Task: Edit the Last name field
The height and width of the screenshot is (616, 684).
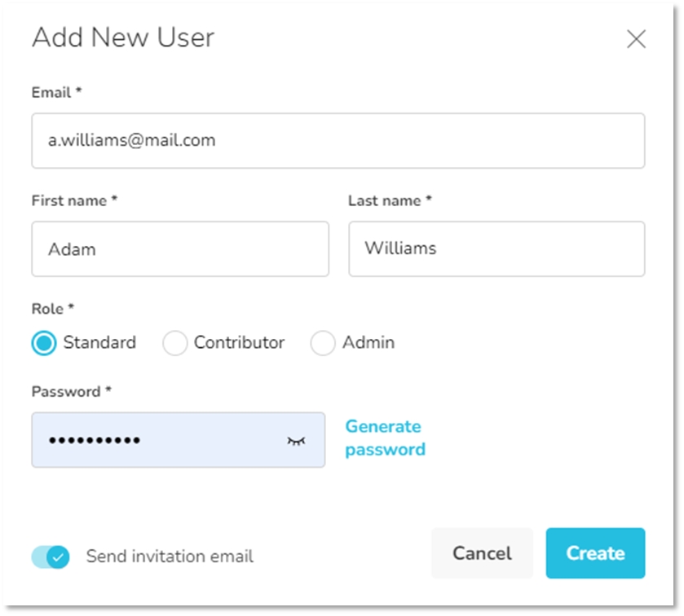Action: tap(496, 249)
